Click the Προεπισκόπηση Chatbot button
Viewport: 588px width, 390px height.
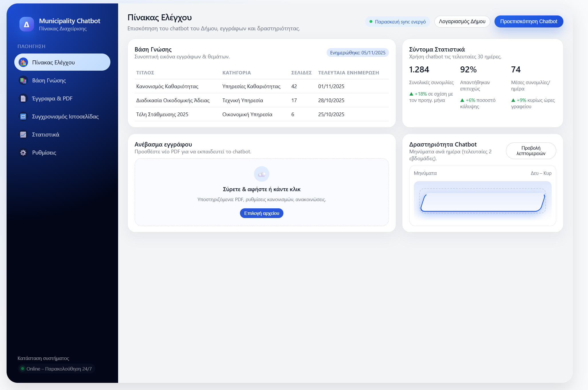[529, 21]
